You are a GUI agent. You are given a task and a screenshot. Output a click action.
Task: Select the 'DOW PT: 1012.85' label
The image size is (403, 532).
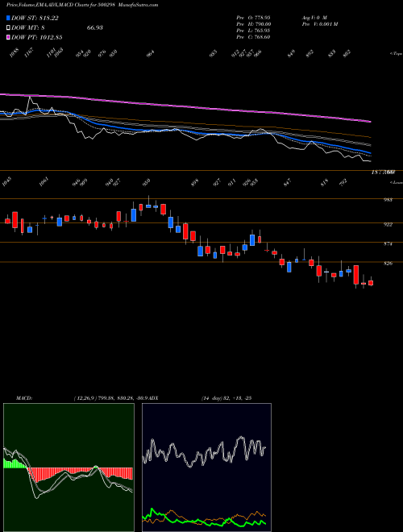click(37, 37)
